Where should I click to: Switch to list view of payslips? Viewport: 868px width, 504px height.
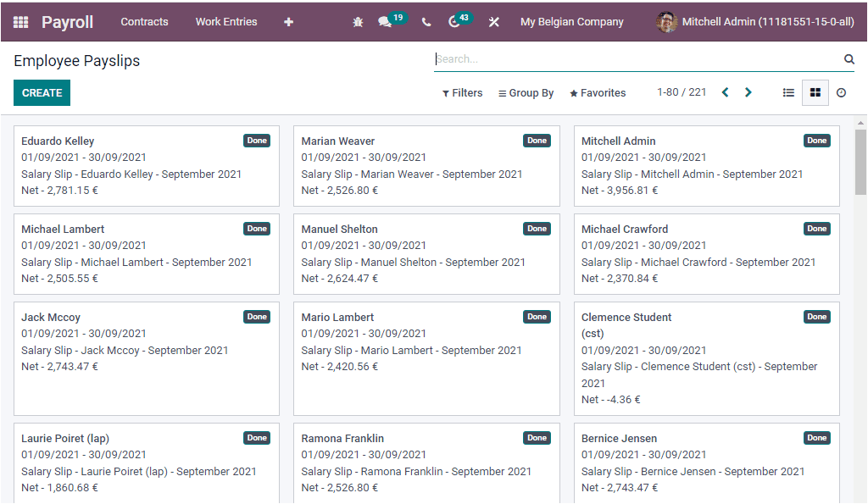pos(787,92)
